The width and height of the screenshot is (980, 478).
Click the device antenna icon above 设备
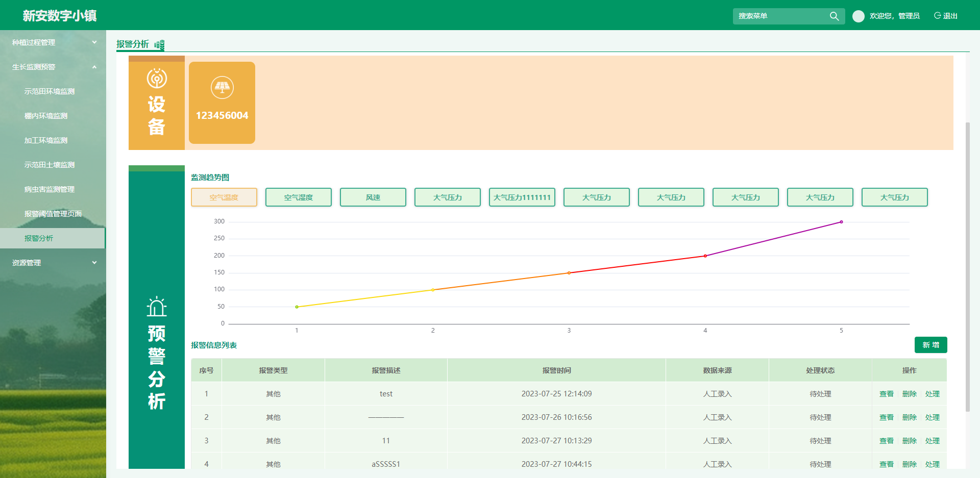click(x=157, y=78)
